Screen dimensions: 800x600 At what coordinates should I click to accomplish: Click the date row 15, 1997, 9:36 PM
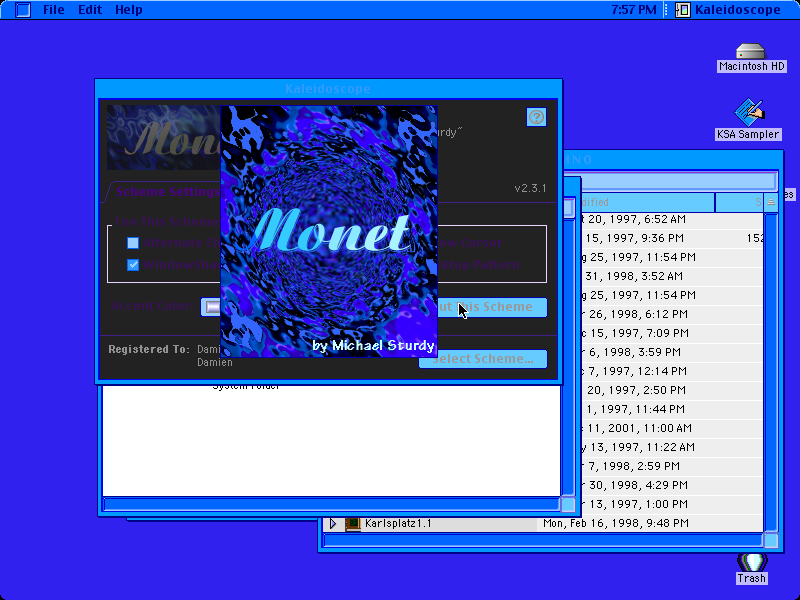[x=634, y=238]
